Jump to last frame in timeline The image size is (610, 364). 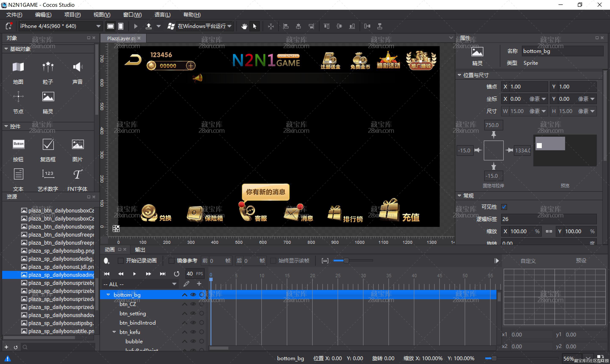tap(162, 274)
